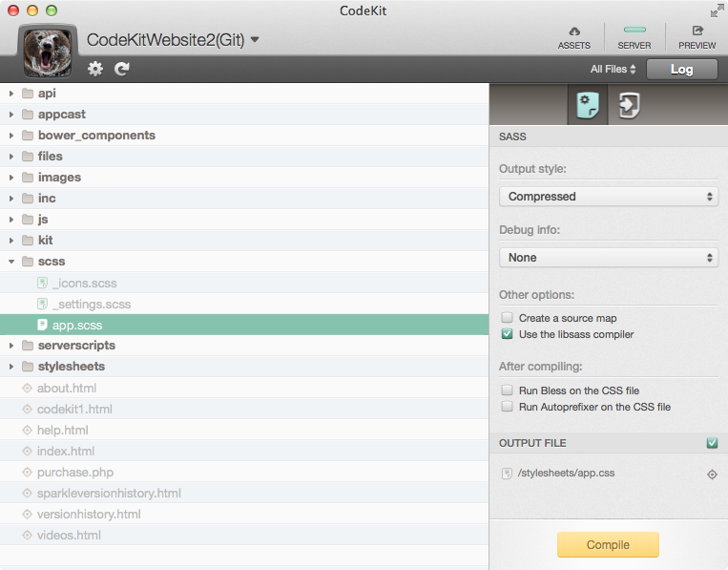Toggle the Output File green checkbox
The width and height of the screenshot is (728, 570).
pyautogui.click(x=712, y=443)
